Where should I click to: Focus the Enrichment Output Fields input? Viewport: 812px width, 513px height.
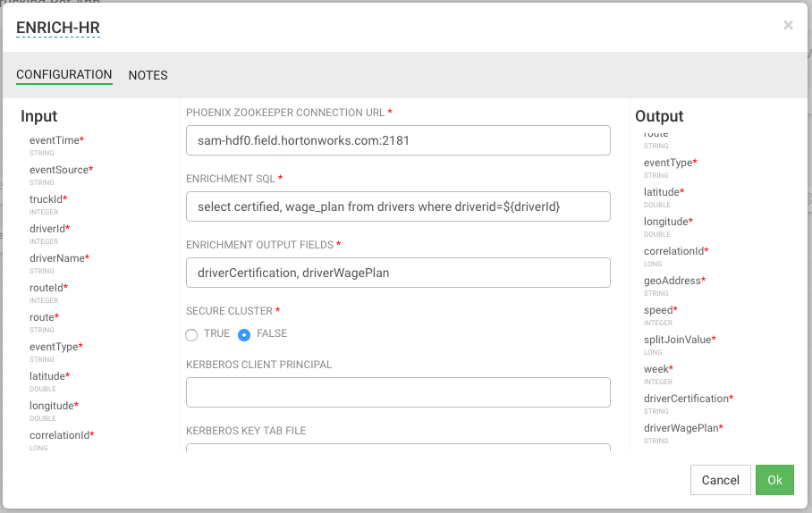tap(398, 273)
